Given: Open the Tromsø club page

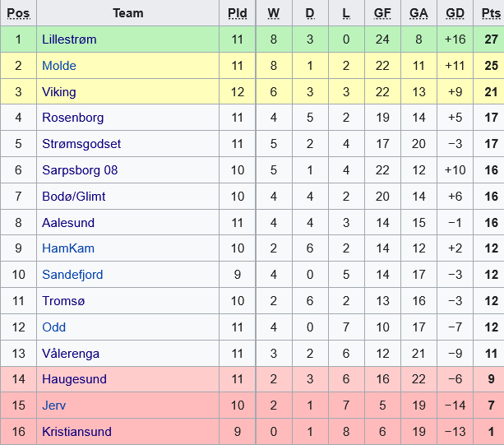Looking at the screenshot, I should click(63, 301).
